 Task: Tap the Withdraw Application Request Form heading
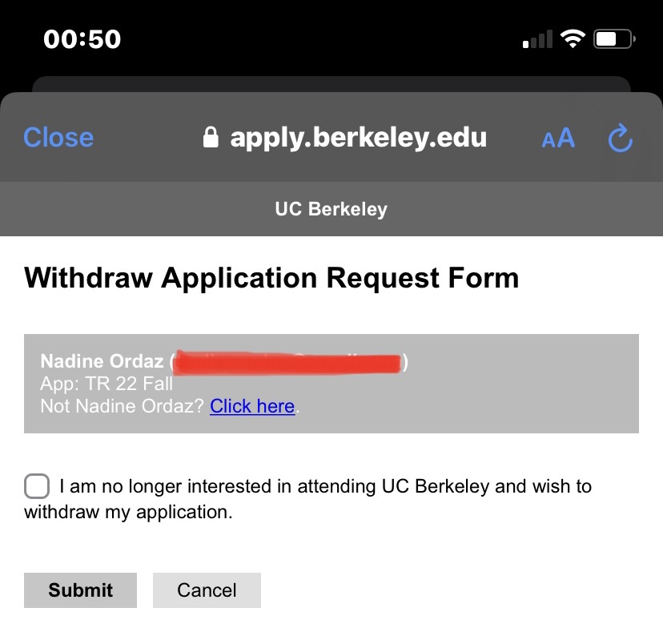click(x=271, y=278)
